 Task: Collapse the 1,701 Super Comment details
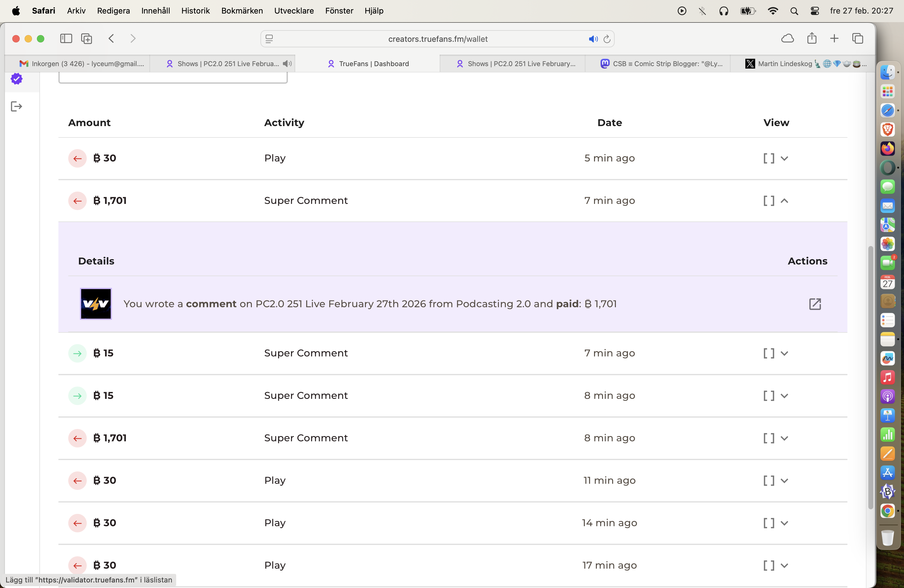pyautogui.click(x=784, y=201)
